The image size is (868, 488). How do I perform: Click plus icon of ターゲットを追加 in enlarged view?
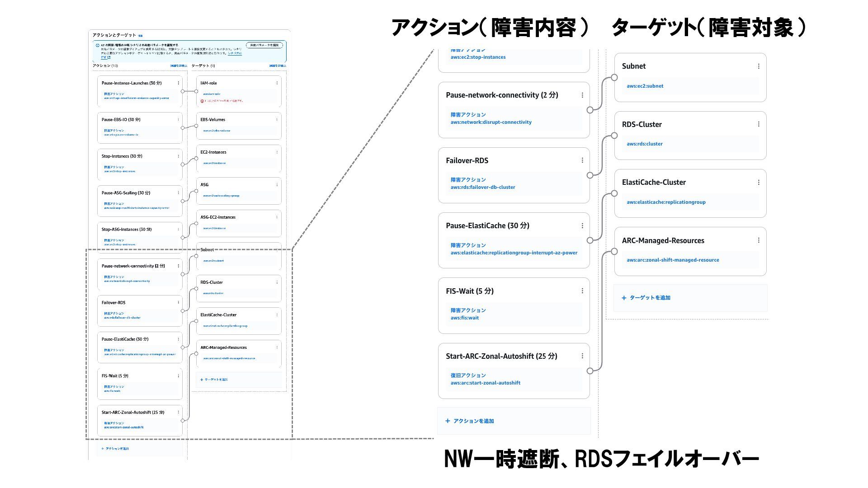[x=624, y=298]
